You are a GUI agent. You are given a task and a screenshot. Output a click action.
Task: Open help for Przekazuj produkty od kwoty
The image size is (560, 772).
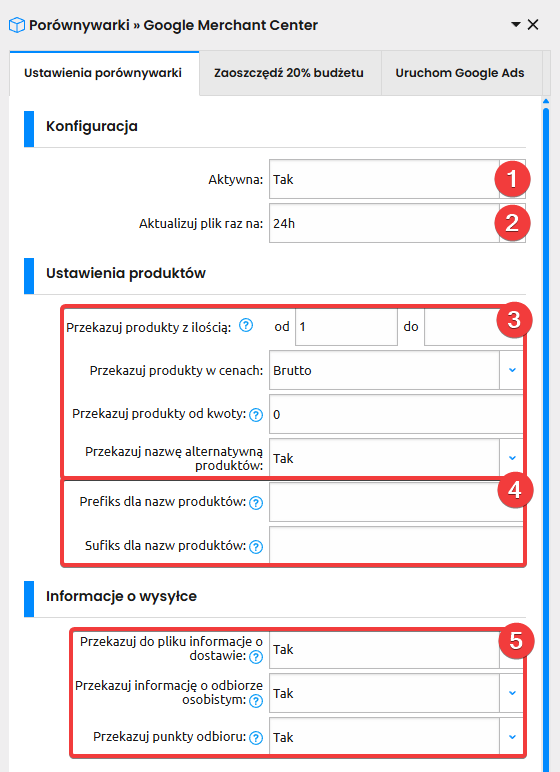[x=256, y=415]
